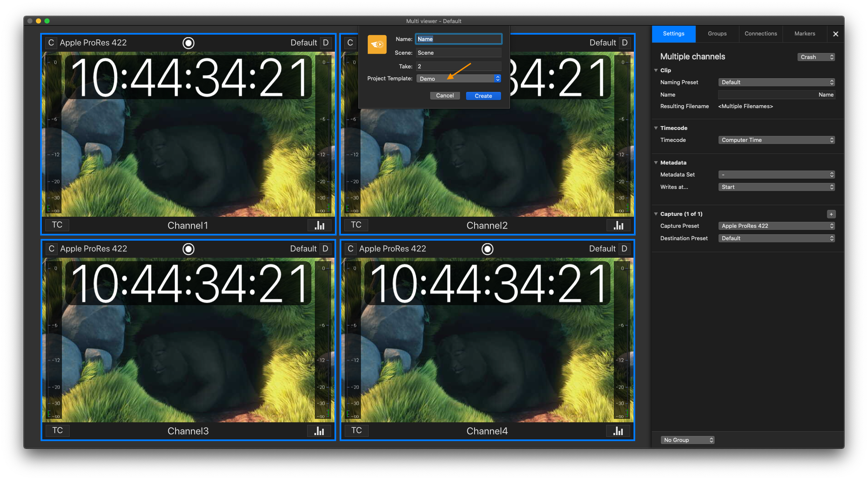Switch to the Groups tab

tap(717, 34)
